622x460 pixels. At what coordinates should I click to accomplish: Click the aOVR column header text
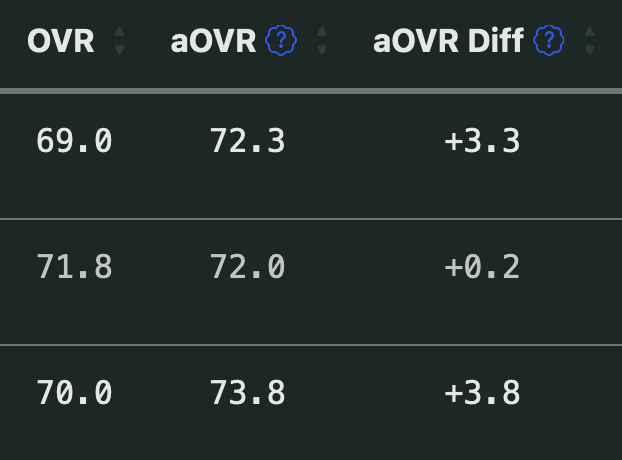(214, 41)
